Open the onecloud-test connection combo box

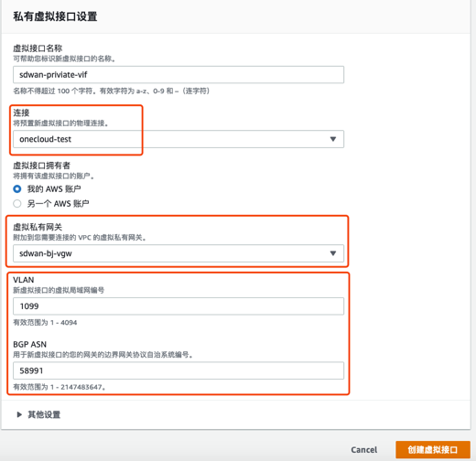coord(178,139)
